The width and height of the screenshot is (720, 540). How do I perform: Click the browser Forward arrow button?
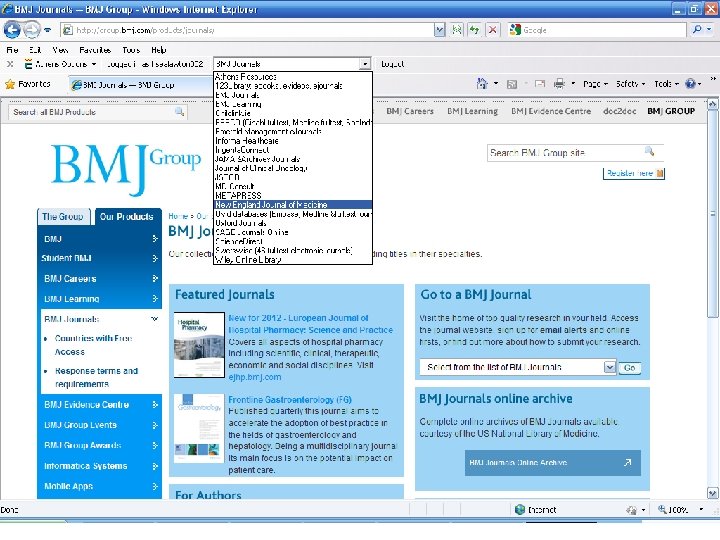(x=31, y=30)
